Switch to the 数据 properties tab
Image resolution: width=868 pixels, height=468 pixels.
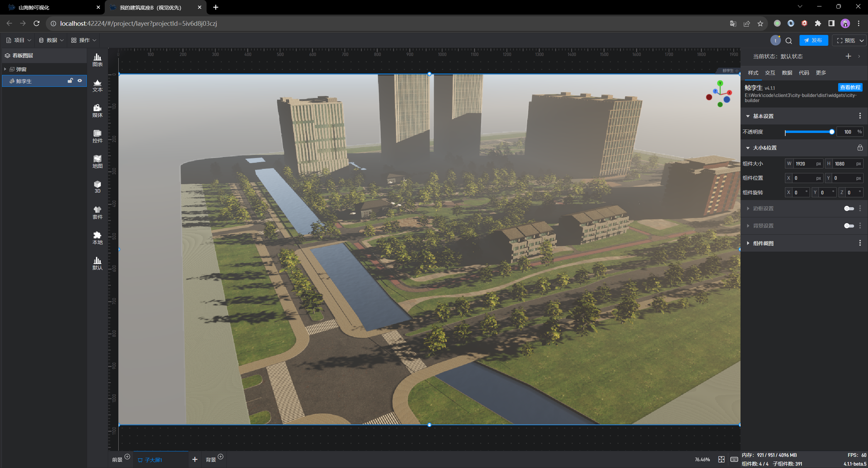(787, 73)
